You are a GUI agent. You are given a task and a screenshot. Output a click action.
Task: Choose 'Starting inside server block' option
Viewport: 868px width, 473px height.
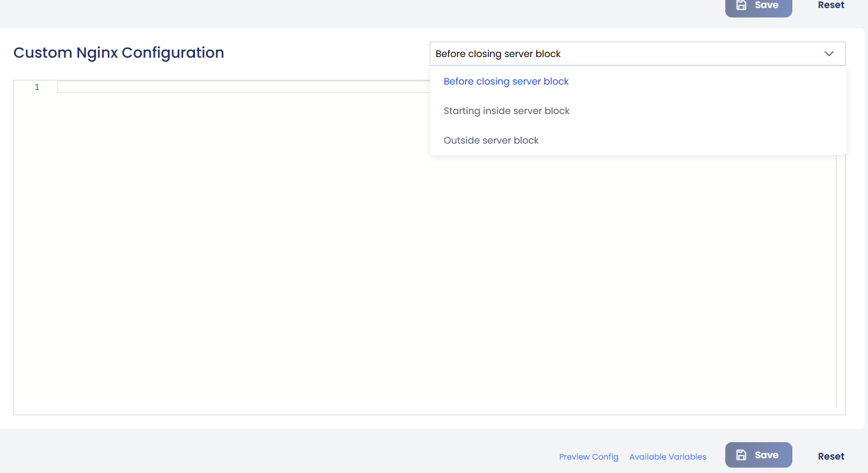(x=638, y=111)
